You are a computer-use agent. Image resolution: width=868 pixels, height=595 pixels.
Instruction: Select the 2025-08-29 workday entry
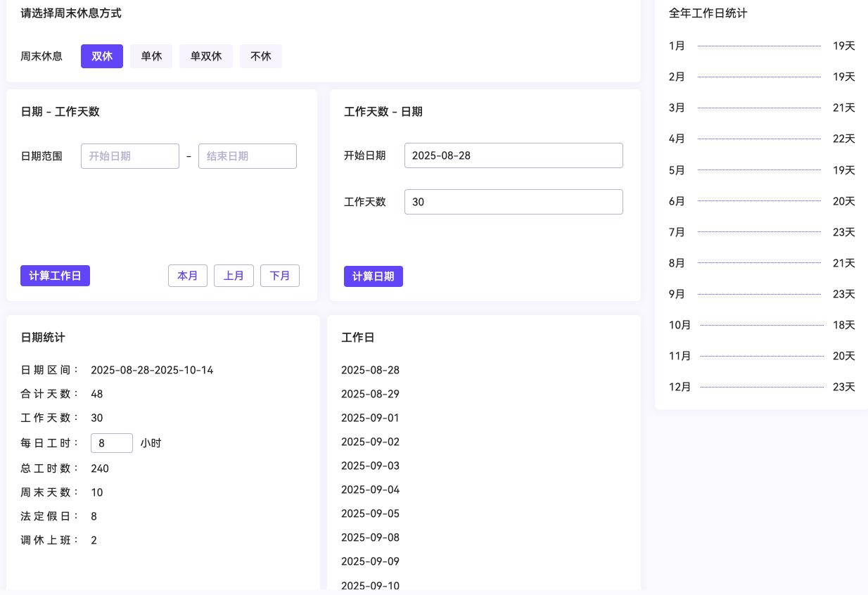click(x=370, y=394)
